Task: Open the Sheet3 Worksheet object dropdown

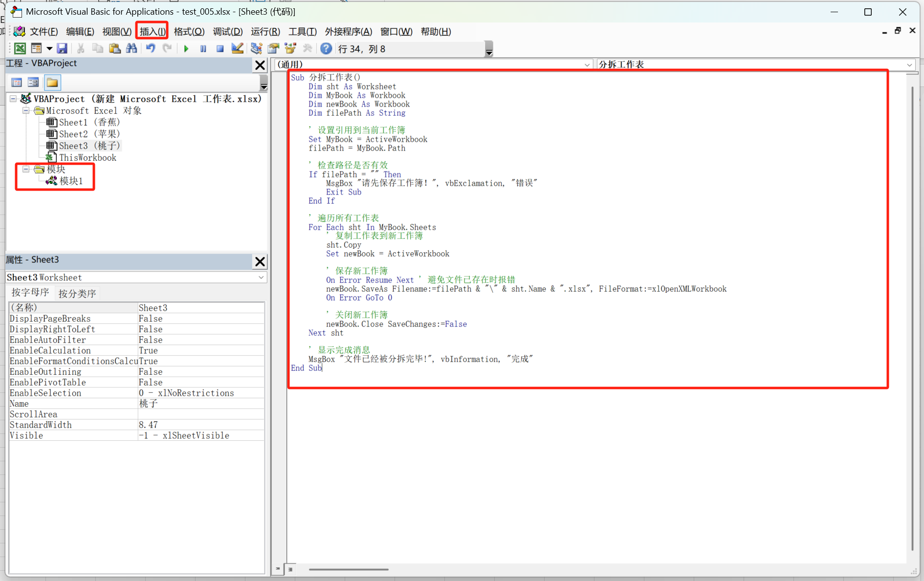Action: (x=261, y=278)
